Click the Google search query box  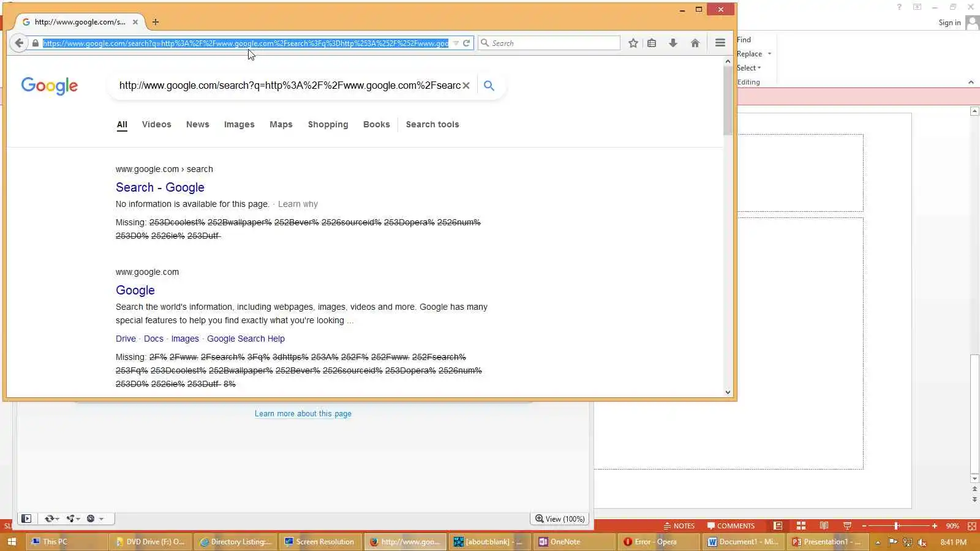289,86
